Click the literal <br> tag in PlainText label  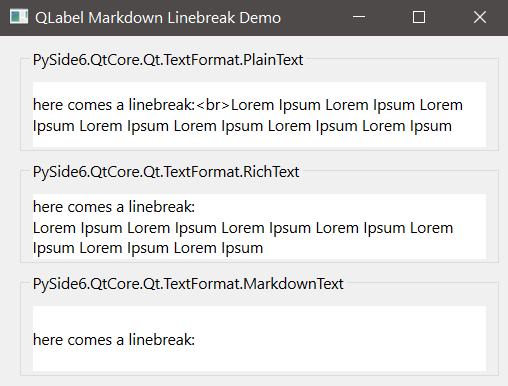pos(213,105)
